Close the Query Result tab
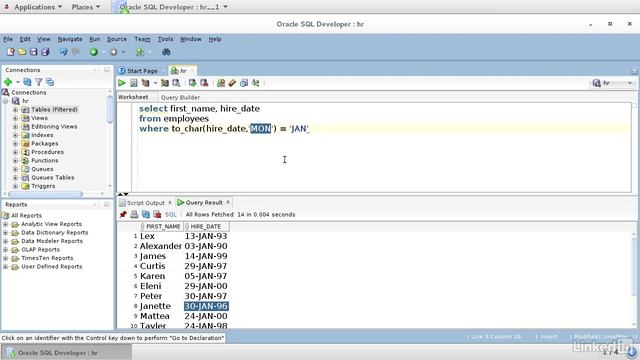Image resolution: width=640 pixels, height=360 pixels. (228, 202)
